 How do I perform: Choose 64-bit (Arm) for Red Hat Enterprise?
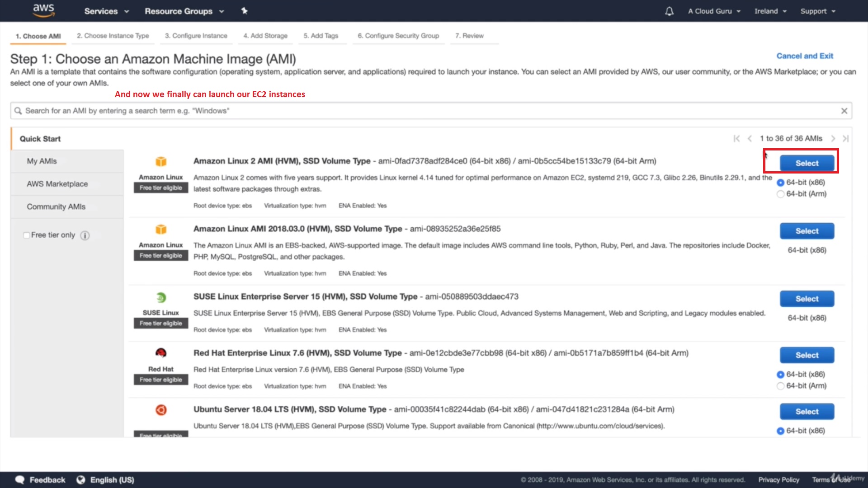click(x=780, y=386)
